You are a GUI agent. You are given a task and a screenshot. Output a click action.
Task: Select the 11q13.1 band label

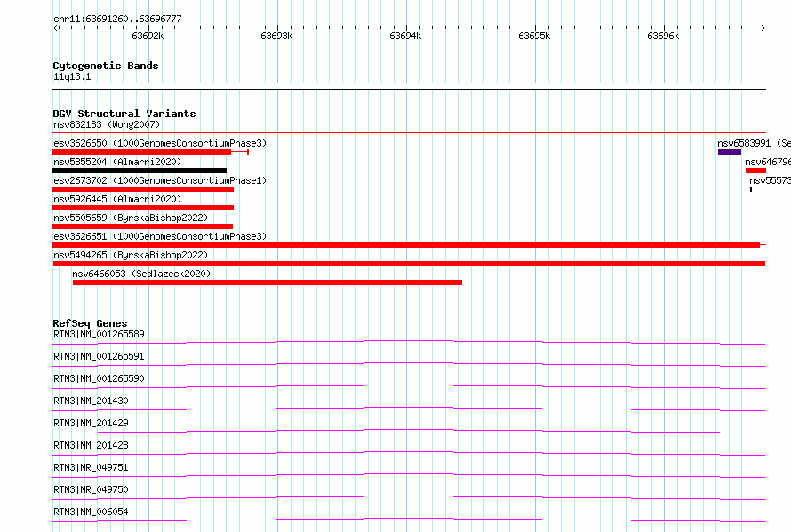pos(72,76)
